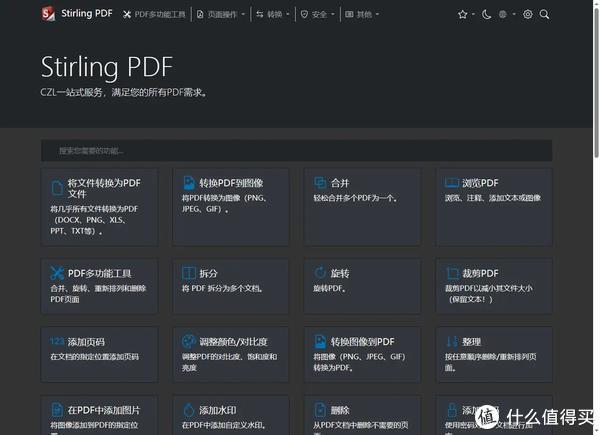Image resolution: width=600 pixels, height=435 pixels.
Task: Click icon on 在PDF中添加图片 card
Action: pos(57,410)
